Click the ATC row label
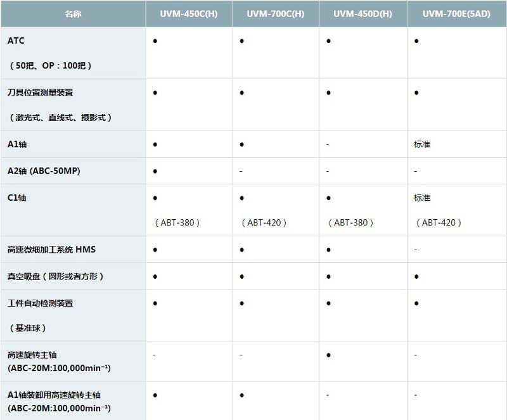Screen dimensions: 507x420 (x=16, y=41)
